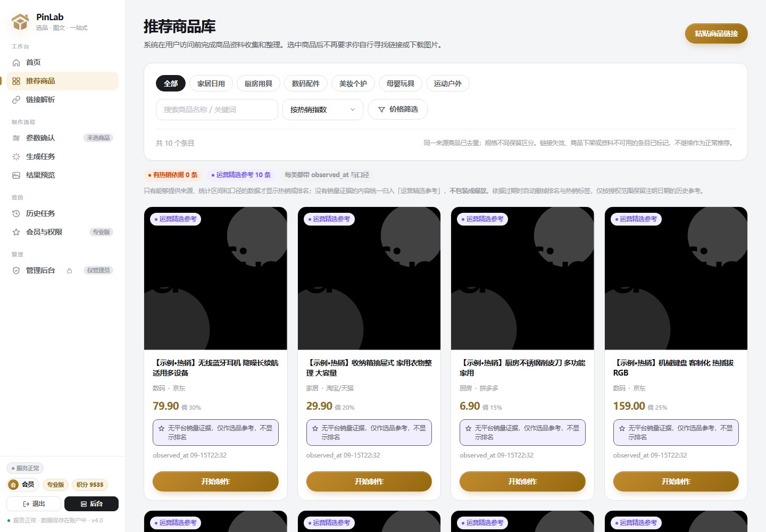Click the 粘贴商品链接 button

[717, 34]
